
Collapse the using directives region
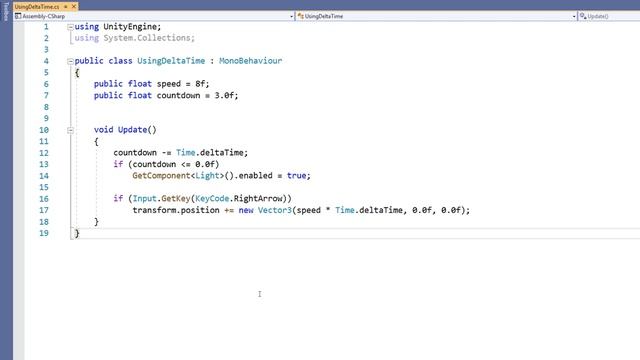[x=70, y=27]
